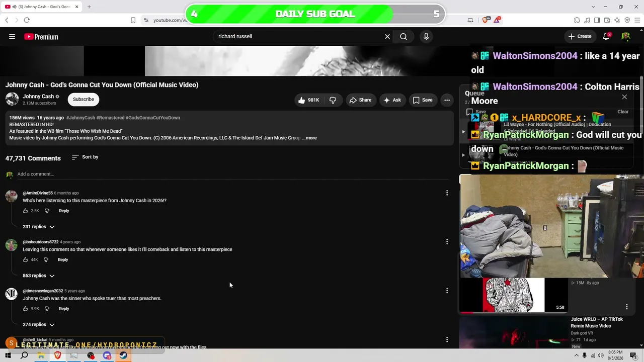Open the account avatar menu

point(626,36)
